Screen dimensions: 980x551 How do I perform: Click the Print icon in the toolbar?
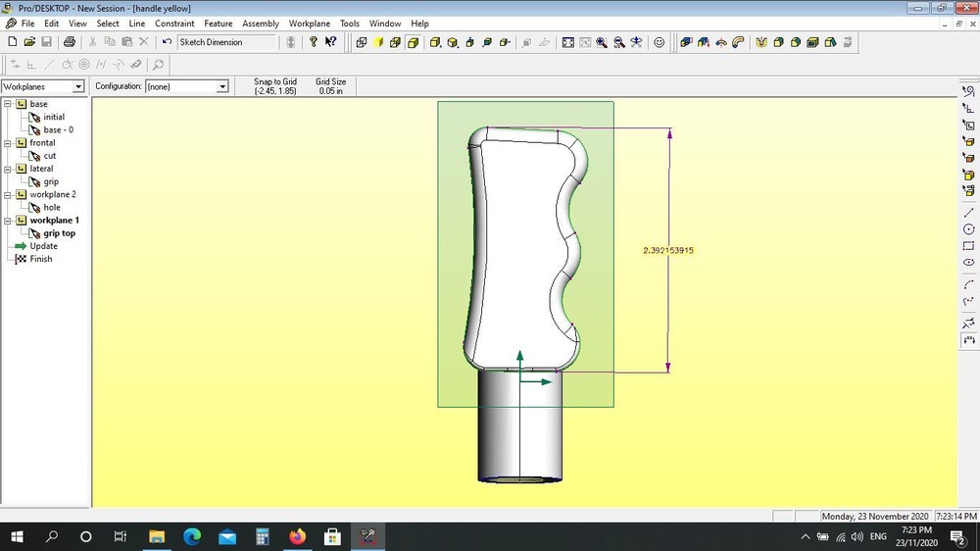[69, 42]
